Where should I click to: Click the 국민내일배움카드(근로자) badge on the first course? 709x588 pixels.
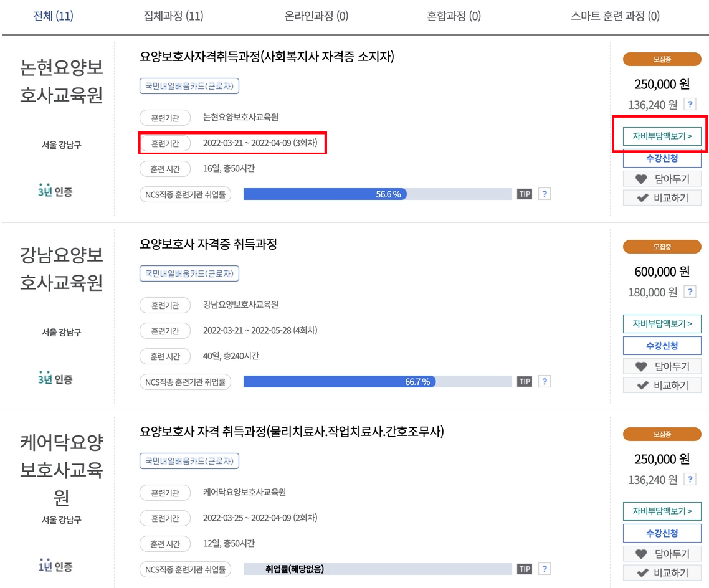tap(188, 85)
